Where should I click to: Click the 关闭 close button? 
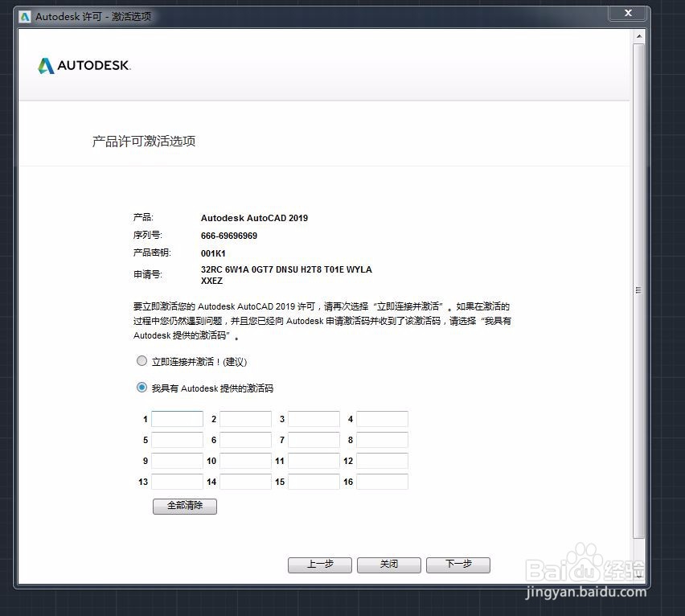tap(389, 565)
